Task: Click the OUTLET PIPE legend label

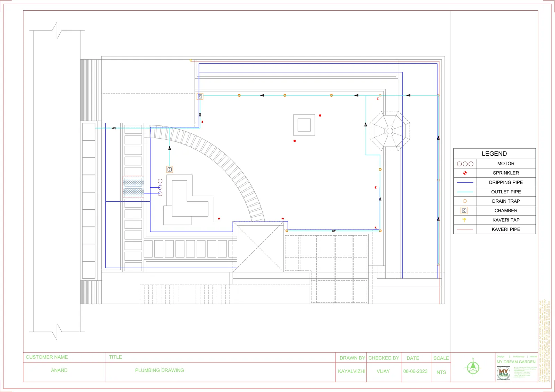Action: coord(506,192)
